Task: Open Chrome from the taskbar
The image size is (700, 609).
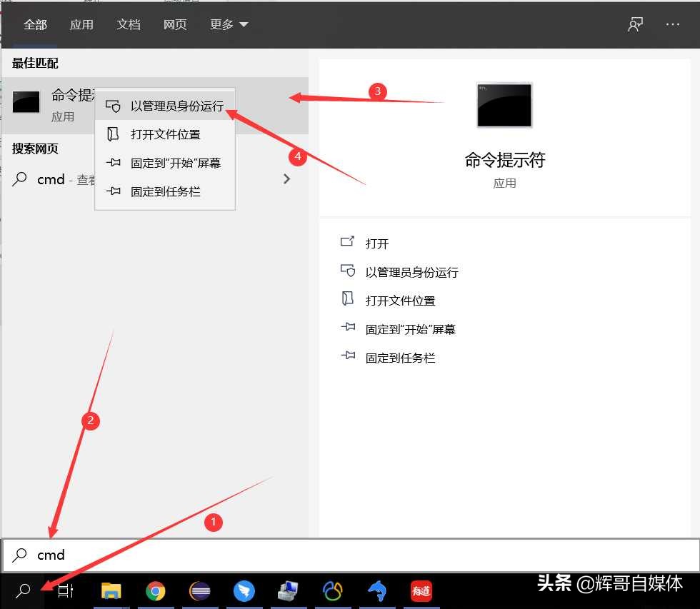Action: [x=156, y=591]
